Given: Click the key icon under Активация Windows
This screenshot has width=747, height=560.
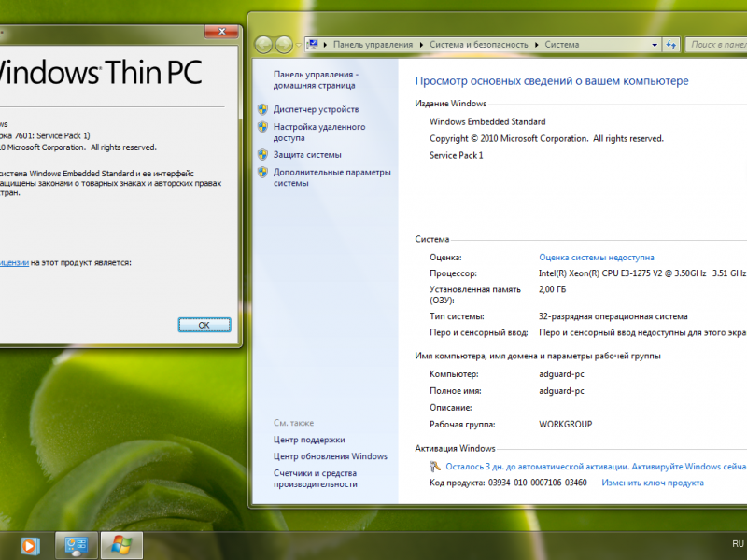Looking at the screenshot, I should click(434, 467).
